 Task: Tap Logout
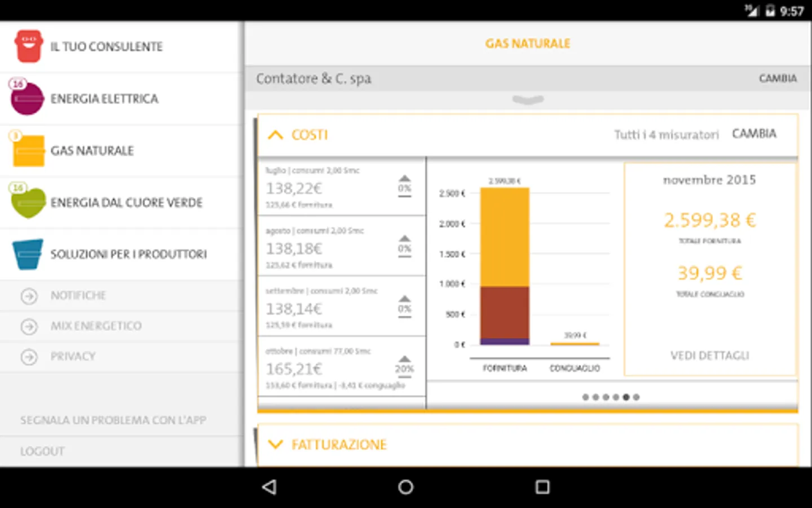click(x=42, y=452)
